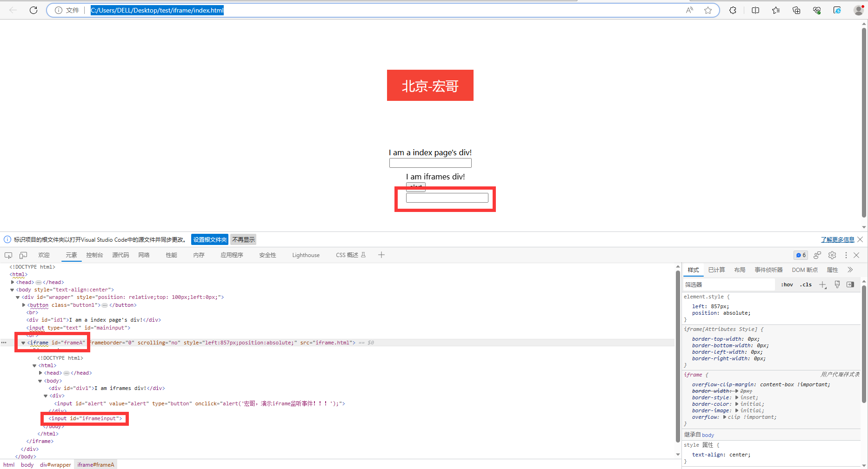Dismiss the Visual Studio Code info bar
868x469 pixels.
click(860, 239)
